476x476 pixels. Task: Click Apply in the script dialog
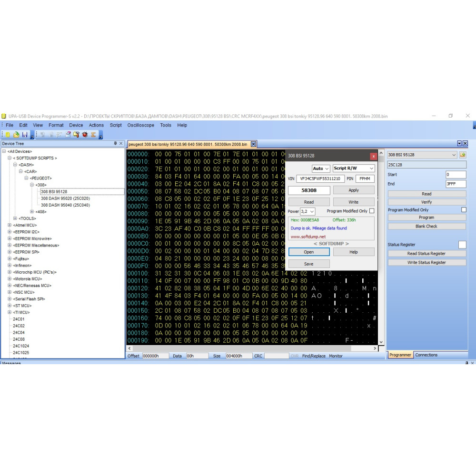(x=354, y=190)
